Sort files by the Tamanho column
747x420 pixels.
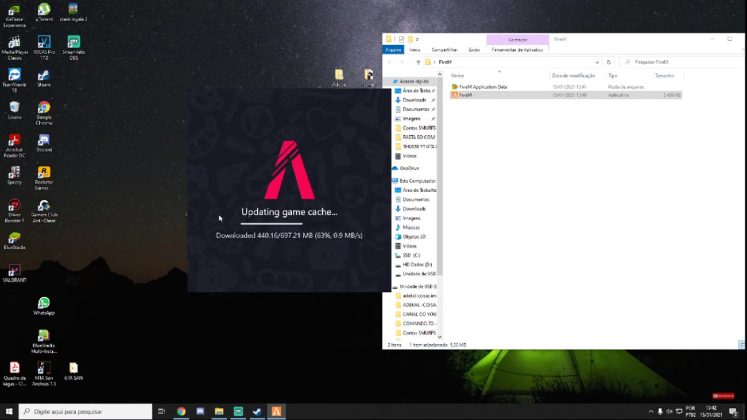[667, 76]
